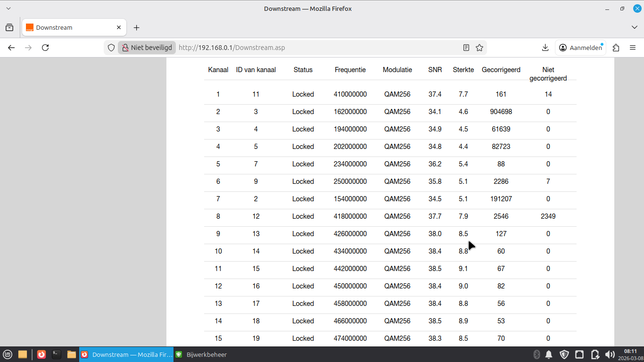This screenshot has height=362, width=644.
Task: Reload the Downstream page
Action: 45,48
